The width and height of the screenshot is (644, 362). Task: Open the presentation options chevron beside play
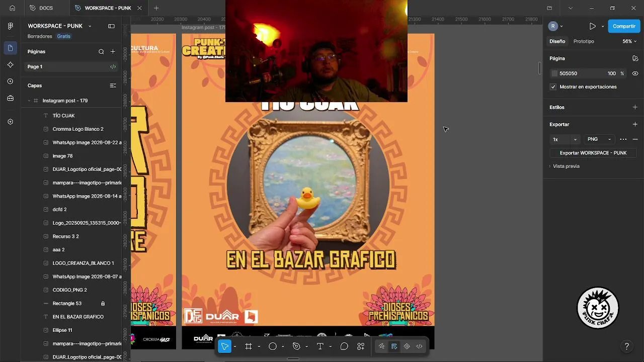603,26
